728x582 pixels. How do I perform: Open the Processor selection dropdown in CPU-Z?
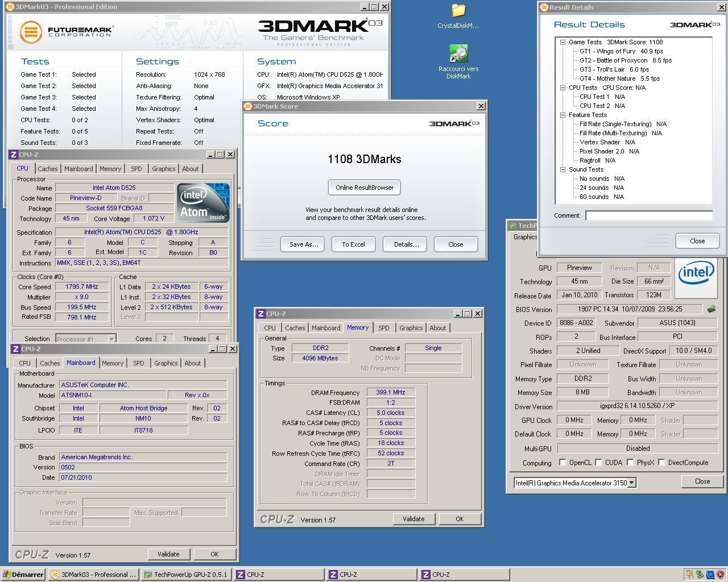pyautogui.click(x=111, y=339)
